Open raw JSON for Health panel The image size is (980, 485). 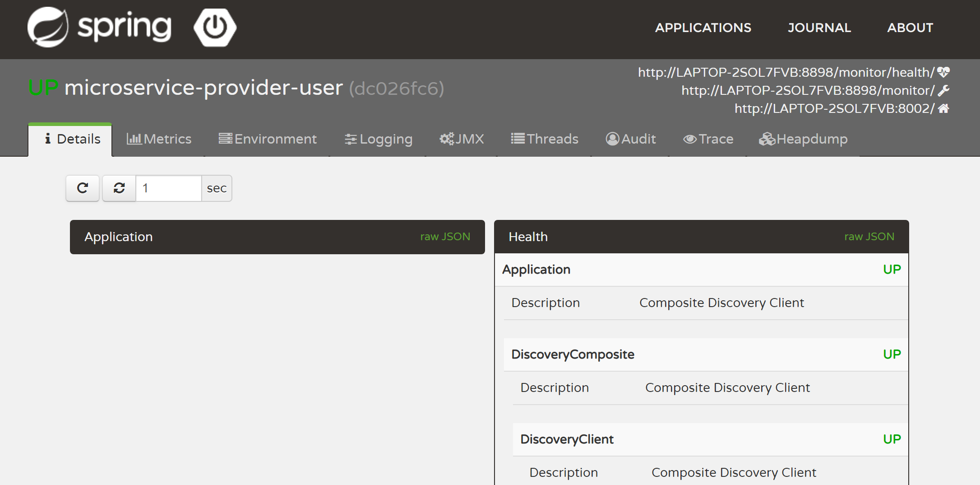(869, 237)
